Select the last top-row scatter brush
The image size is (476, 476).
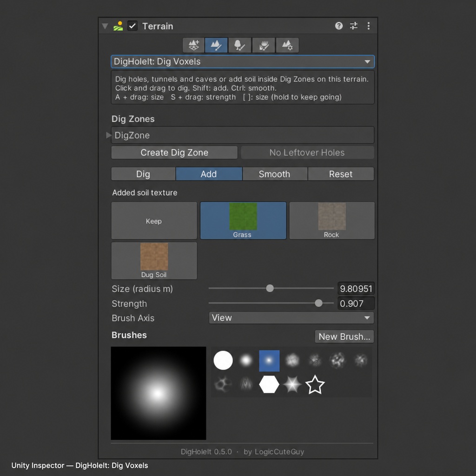pyautogui.click(x=361, y=360)
